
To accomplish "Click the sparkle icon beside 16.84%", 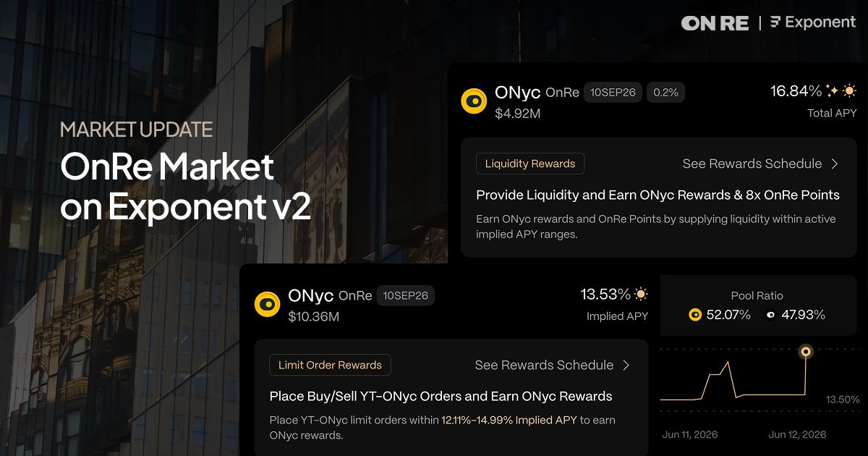I will (x=833, y=91).
